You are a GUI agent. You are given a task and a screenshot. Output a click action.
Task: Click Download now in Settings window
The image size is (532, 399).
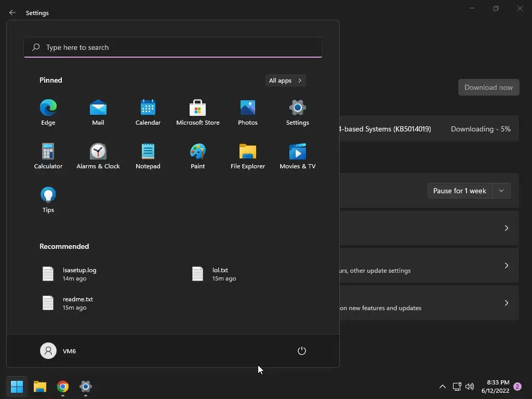pyautogui.click(x=488, y=87)
